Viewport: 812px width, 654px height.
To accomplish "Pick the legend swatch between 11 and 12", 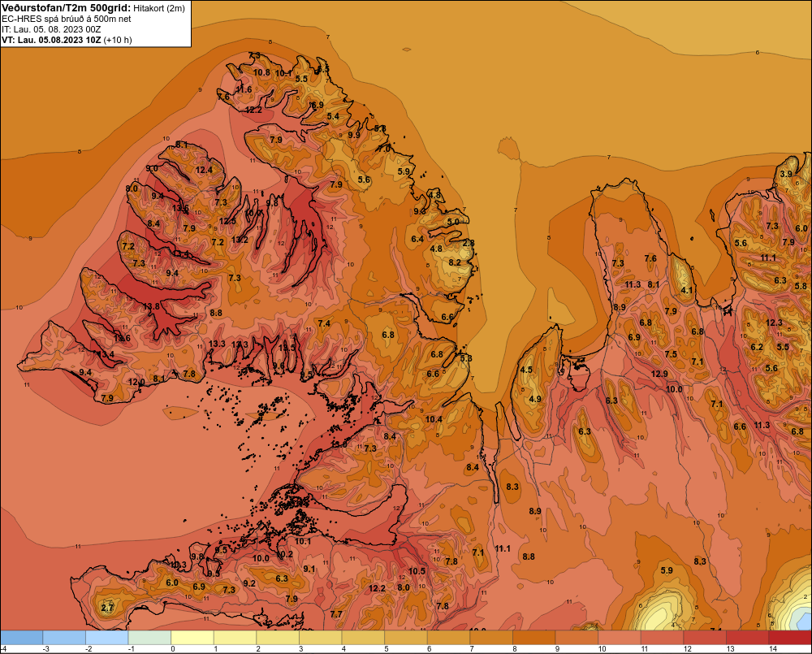I will coord(662,638).
